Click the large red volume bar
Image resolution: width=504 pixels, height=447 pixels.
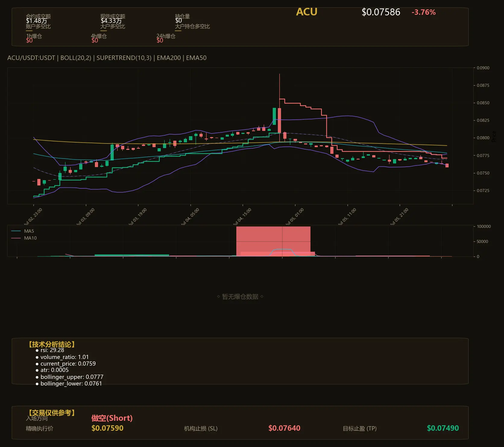[273, 241]
